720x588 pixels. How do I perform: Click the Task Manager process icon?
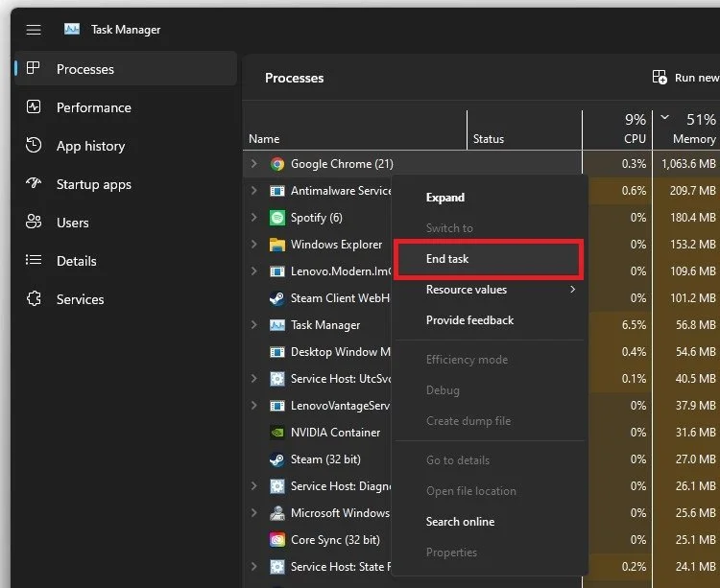277,325
